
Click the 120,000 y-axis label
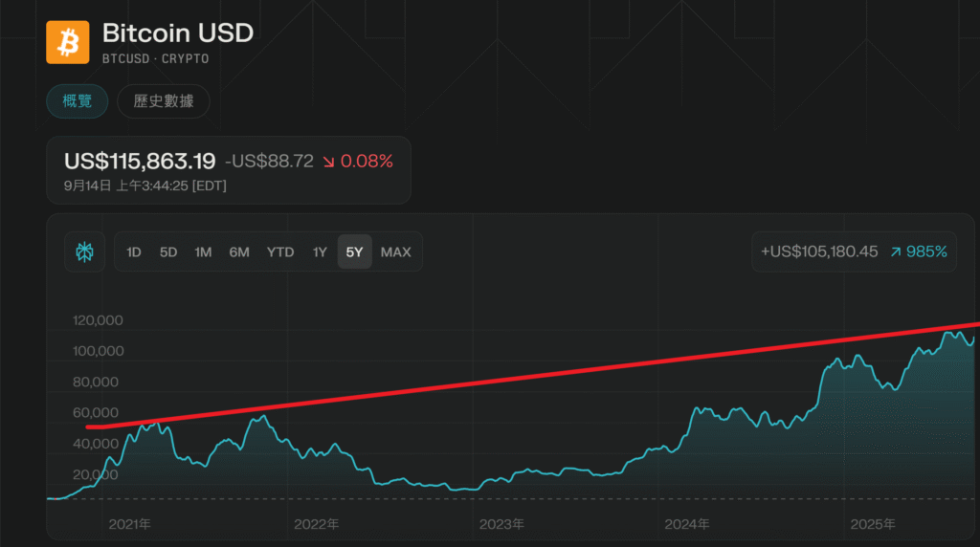point(98,320)
